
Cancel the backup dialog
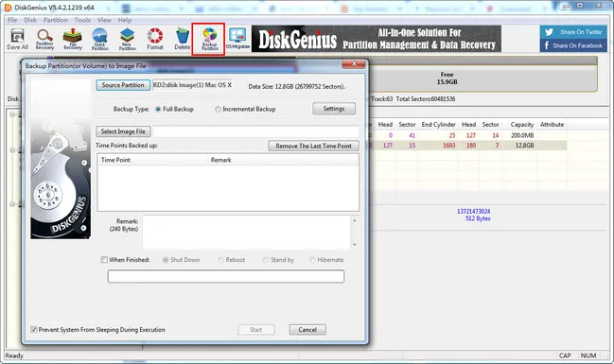[307, 330]
